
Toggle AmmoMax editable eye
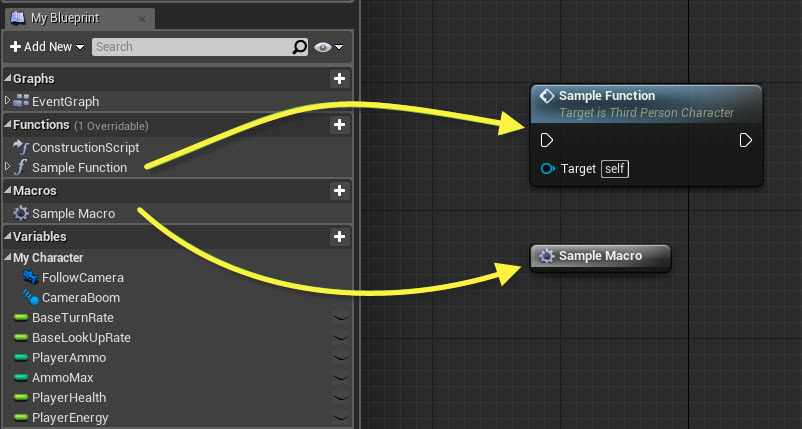click(341, 377)
